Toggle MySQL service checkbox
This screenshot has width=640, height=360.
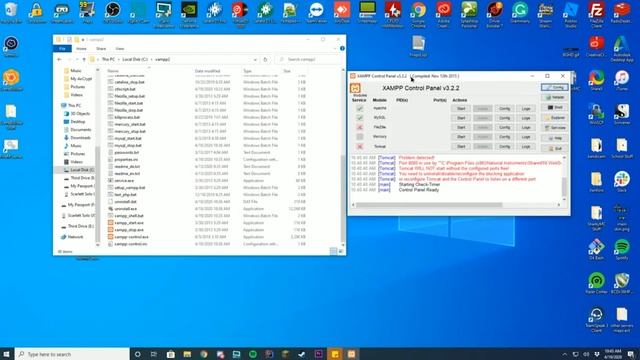point(360,118)
